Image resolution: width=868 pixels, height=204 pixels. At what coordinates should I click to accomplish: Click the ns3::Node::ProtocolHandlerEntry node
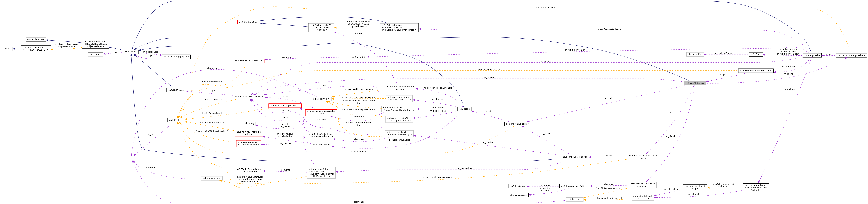(321, 112)
